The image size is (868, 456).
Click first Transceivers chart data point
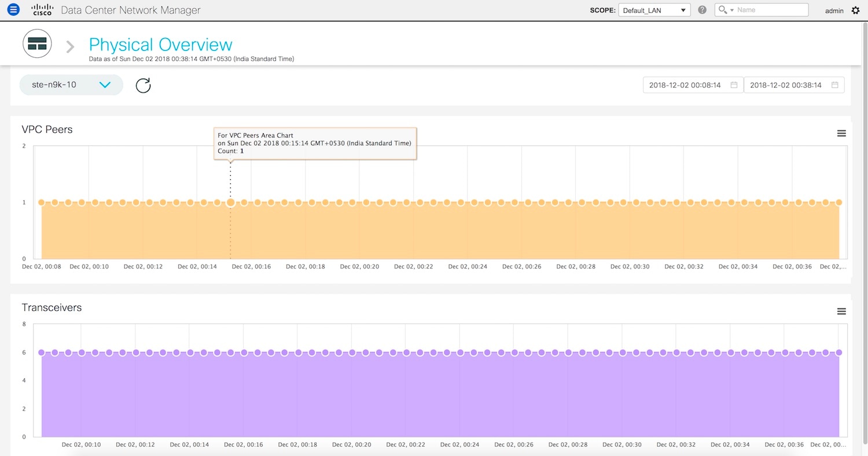point(41,352)
